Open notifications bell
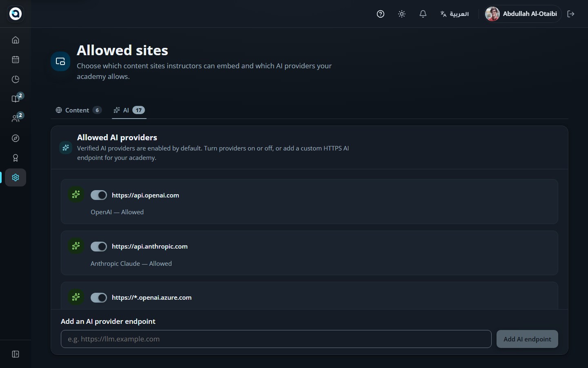This screenshot has width=588, height=368. point(423,14)
